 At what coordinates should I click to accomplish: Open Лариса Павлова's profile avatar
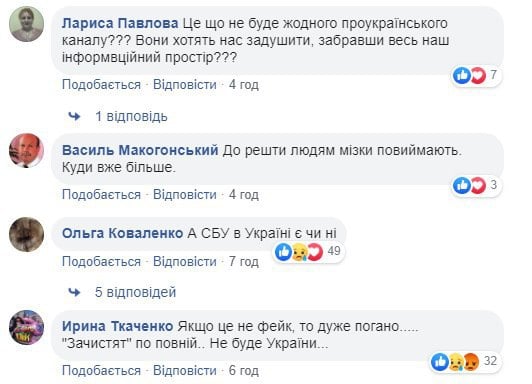pyautogui.click(x=26, y=24)
